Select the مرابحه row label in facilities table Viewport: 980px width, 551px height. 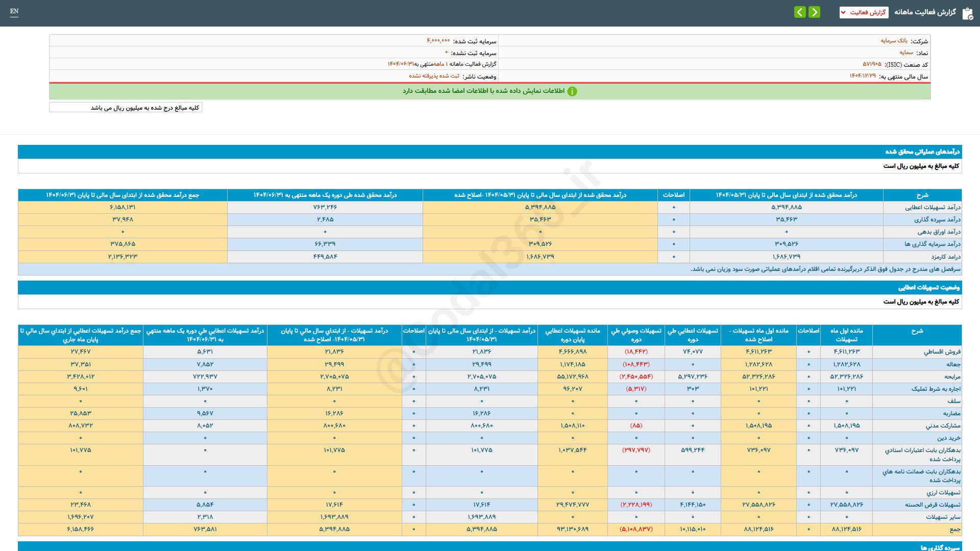[x=952, y=377]
